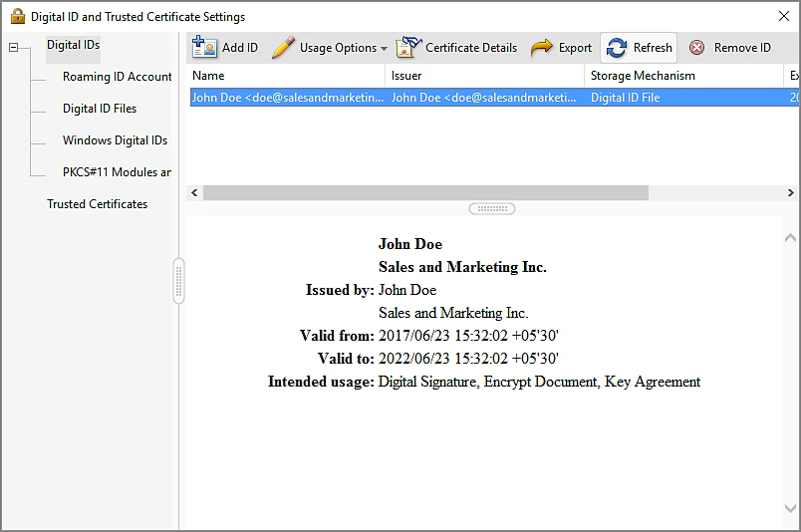Select Roaming ID Account tree item

117,77
